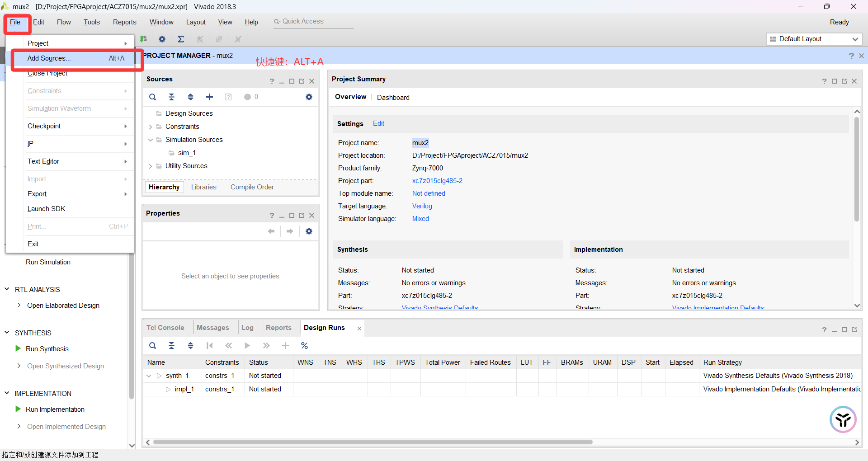Open the round assistant icon

pos(843,419)
